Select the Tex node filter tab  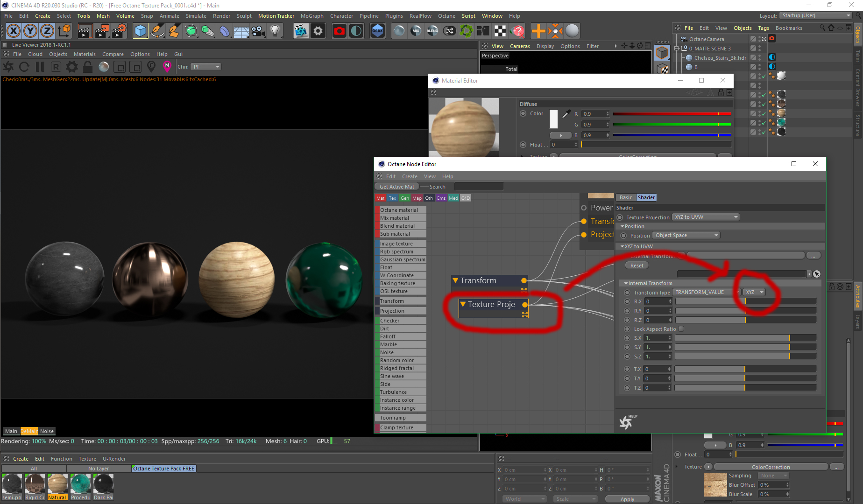393,198
